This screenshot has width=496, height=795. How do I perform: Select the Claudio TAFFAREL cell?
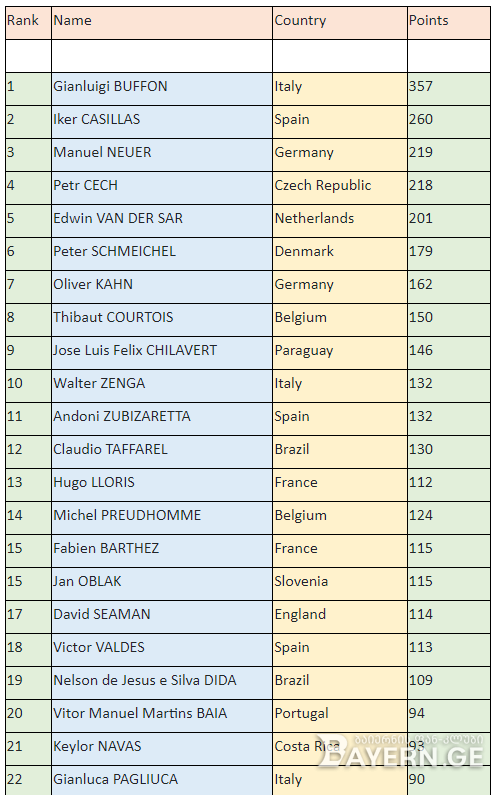[x=162, y=451]
